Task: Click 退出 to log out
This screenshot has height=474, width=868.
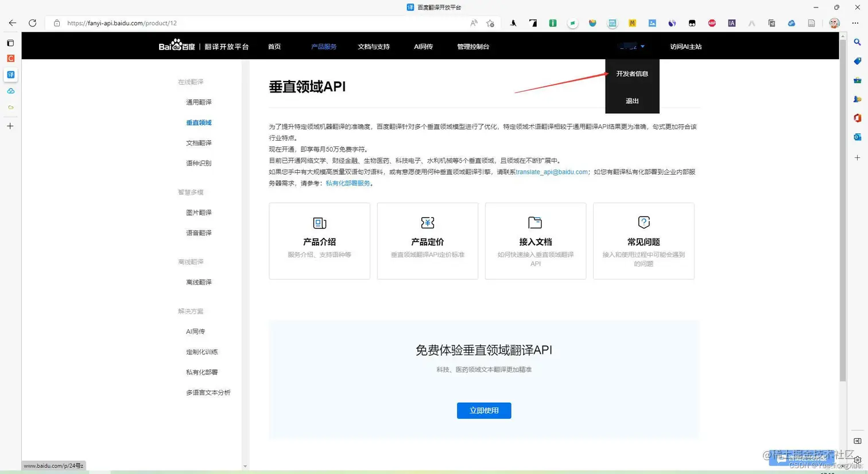Action: 631,101
